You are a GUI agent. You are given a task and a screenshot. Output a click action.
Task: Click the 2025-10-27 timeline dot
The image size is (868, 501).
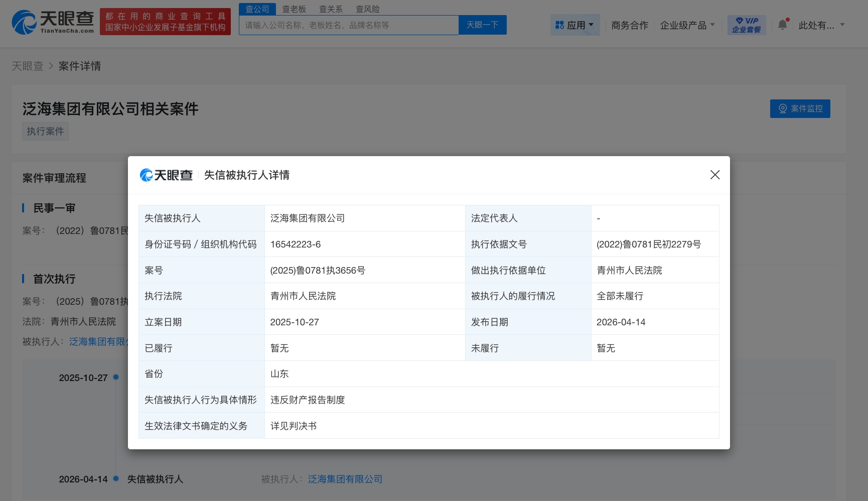click(x=116, y=377)
